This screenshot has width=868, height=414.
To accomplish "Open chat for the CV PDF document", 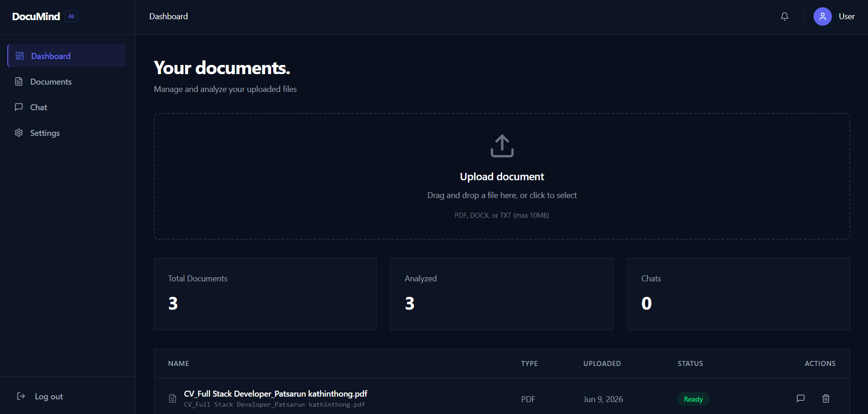I will click(801, 398).
